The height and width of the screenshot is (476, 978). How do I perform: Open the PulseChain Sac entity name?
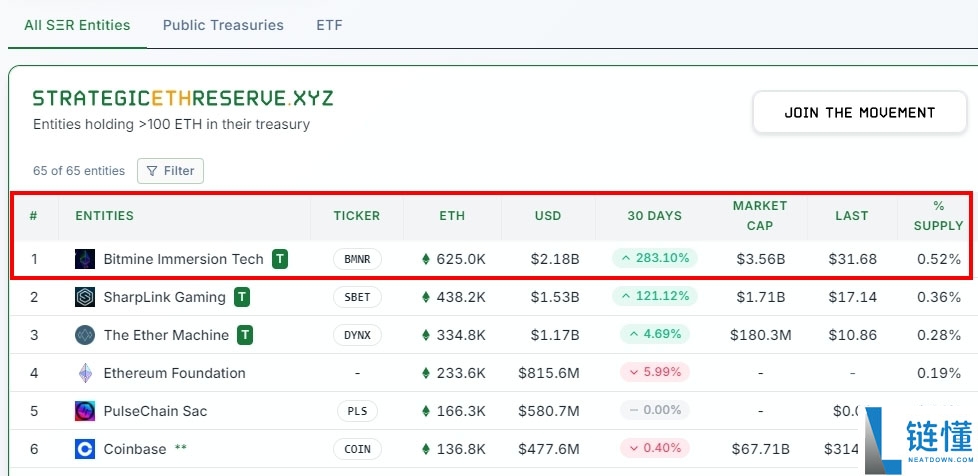pos(155,411)
